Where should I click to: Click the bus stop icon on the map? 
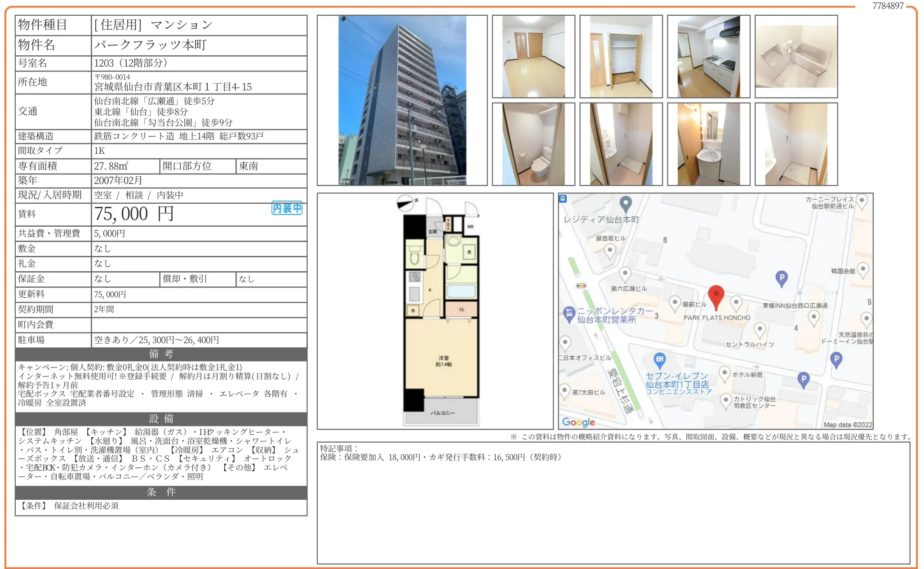click(x=564, y=199)
